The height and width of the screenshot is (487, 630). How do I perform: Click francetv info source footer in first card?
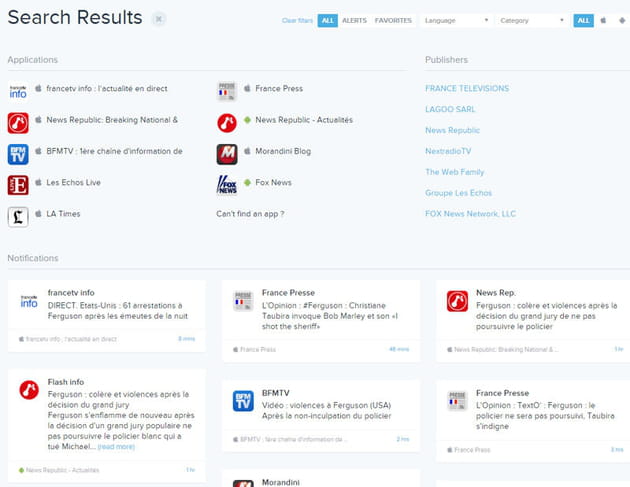click(x=68, y=339)
